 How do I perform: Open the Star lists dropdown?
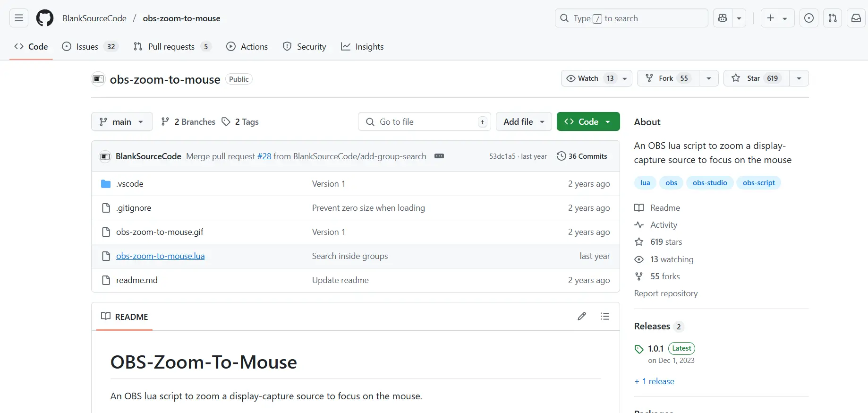(799, 78)
